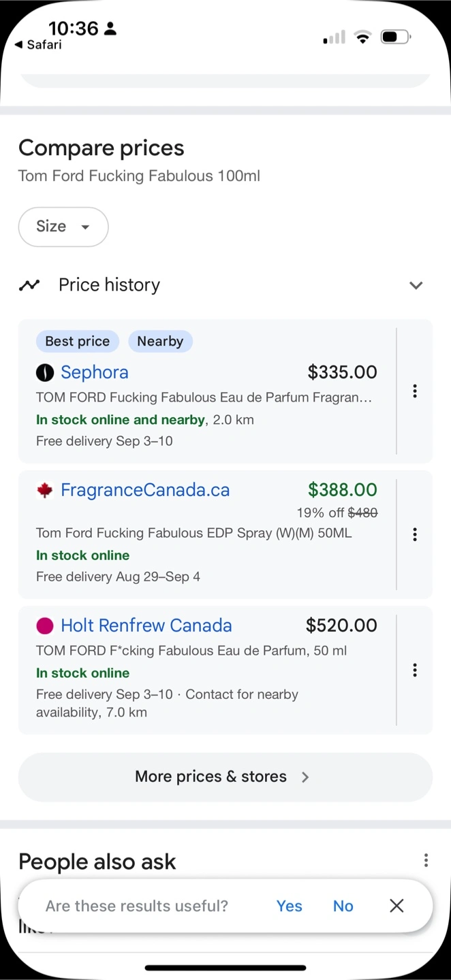The width and height of the screenshot is (451, 980).
Task: Dismiss the results feedback prompt
Action: point(396,906)
